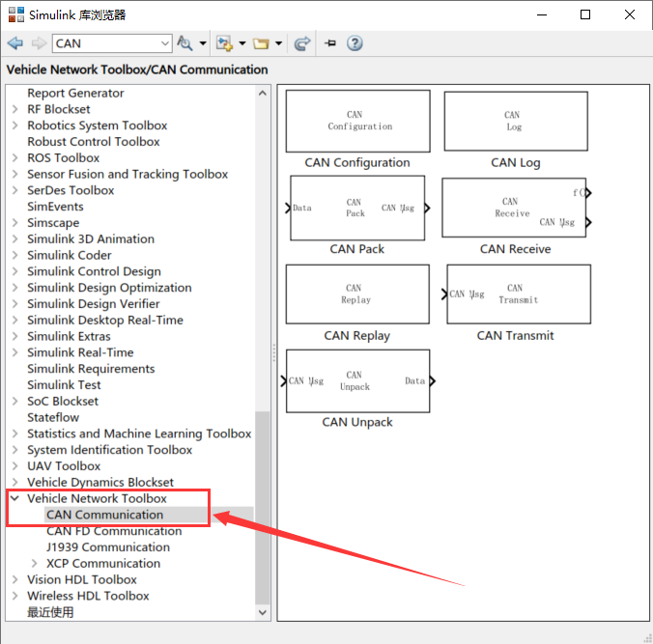Image resolution: width=653 pixels, height=644 pixels.
Task: Select Simulink Requirements
Action: click(x=91, y=369)
